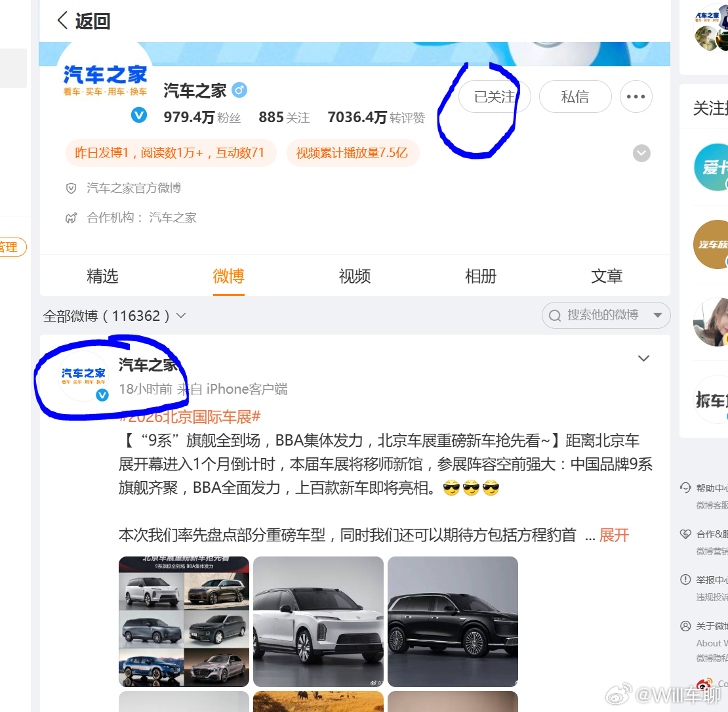Switch to the 文章 tab
Viewport: 728px width, 712px height.
(607, 276)
